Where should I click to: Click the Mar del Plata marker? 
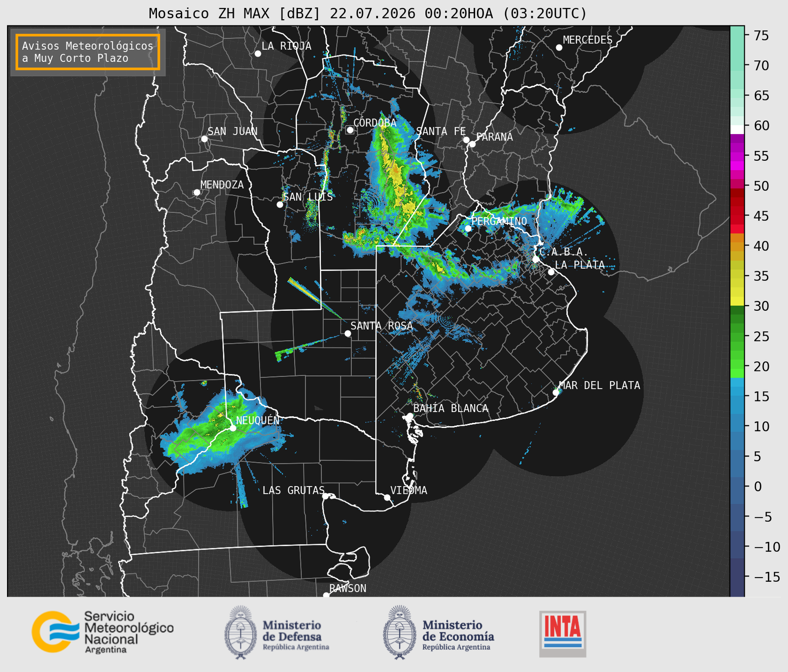click(556, 393)
